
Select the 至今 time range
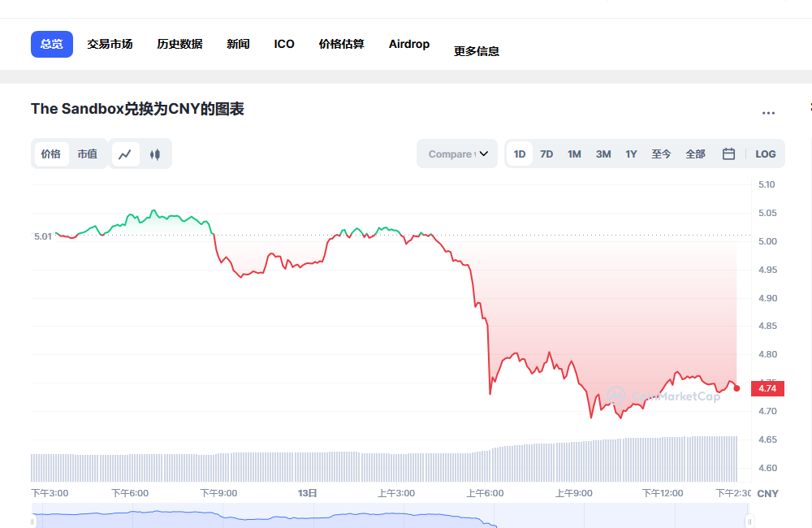point(661,154)
